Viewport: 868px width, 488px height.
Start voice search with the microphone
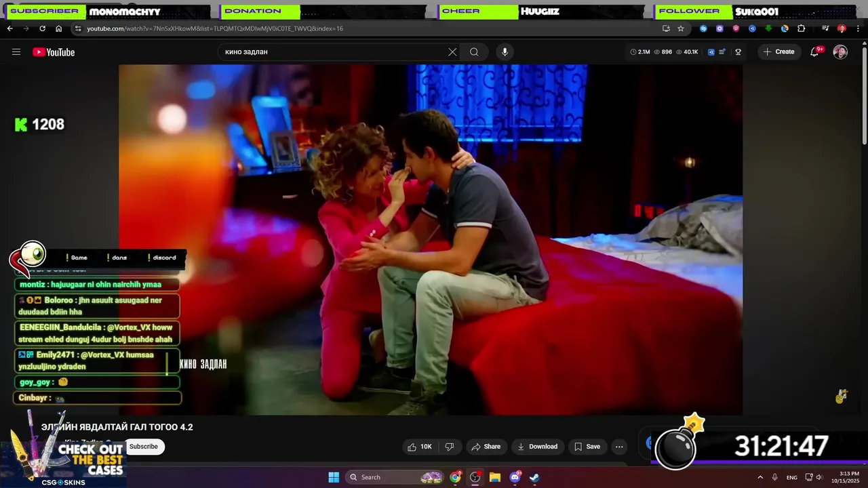[504, 52]
